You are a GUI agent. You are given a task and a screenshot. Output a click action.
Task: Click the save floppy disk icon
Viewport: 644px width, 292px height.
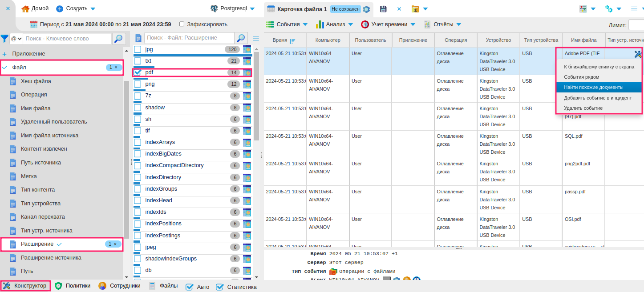(x=383, y=9)
